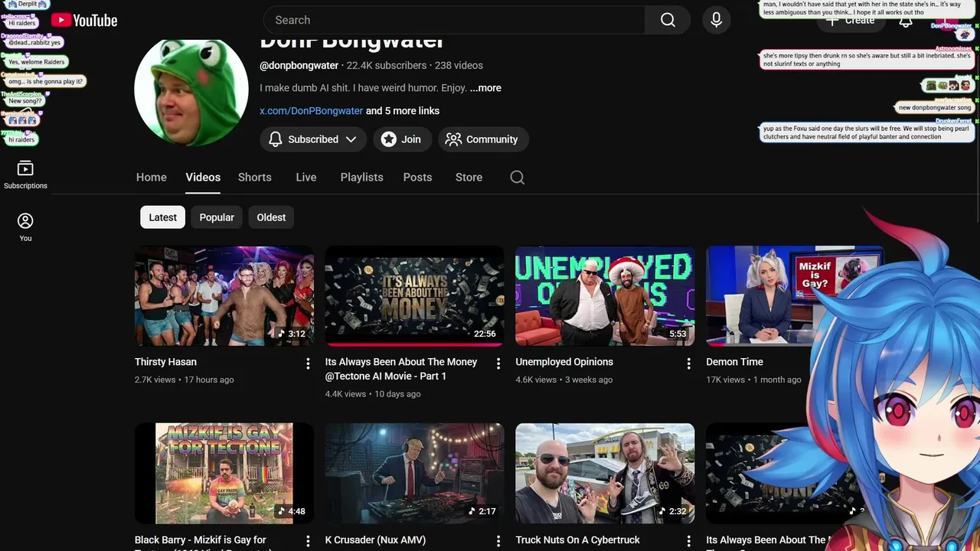Click the 4.4K views 10 days ago text
980x551 pixels.
pyautogui.click(x=373, y=394)
